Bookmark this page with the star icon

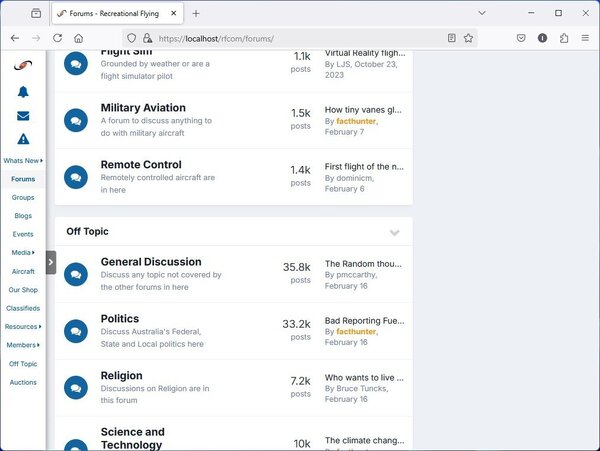tap(468, 38)
